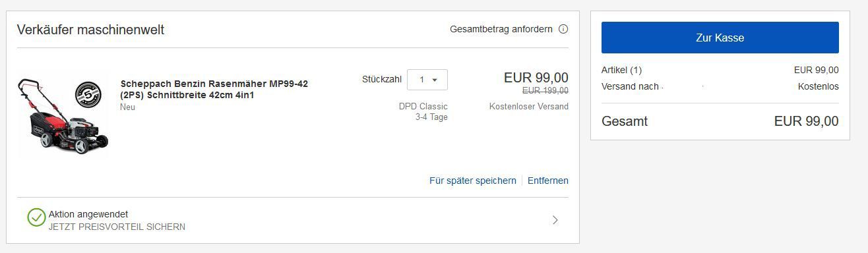Open the Scheppach Benzin Rasenmäher product title
Viewport: 868px width, 253px height.
214,89
